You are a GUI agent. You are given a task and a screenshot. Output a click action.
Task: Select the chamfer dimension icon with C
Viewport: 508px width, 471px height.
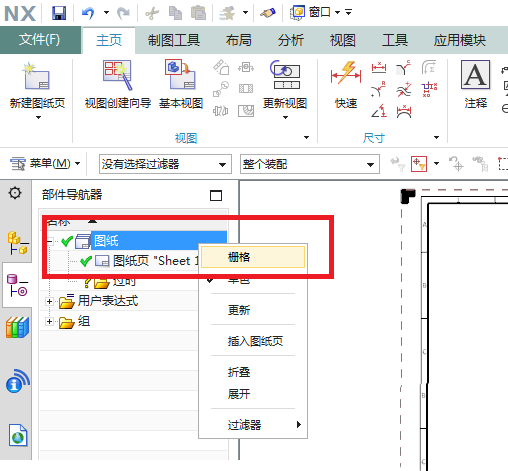coord(404,68)
